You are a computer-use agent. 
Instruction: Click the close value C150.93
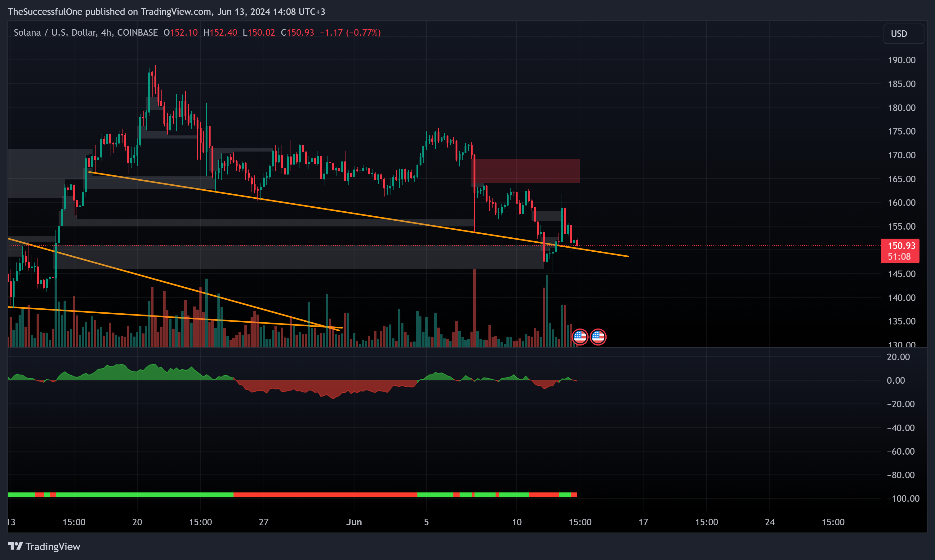pos(297,33)
